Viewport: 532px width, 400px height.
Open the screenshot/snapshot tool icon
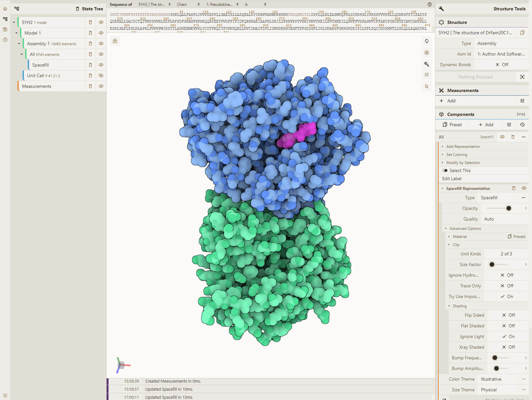click(x=427, y=53)
